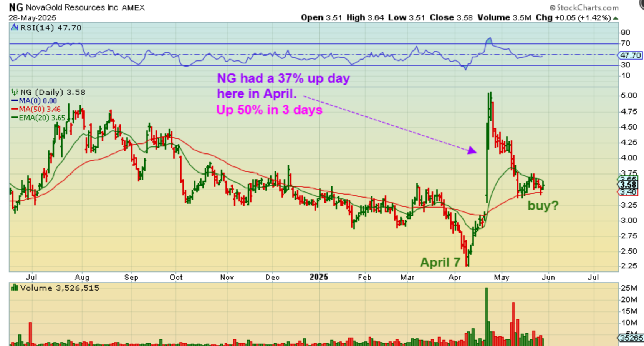
Task: Click the 47.70 RSI value tag on right axis
Action: 631,55
